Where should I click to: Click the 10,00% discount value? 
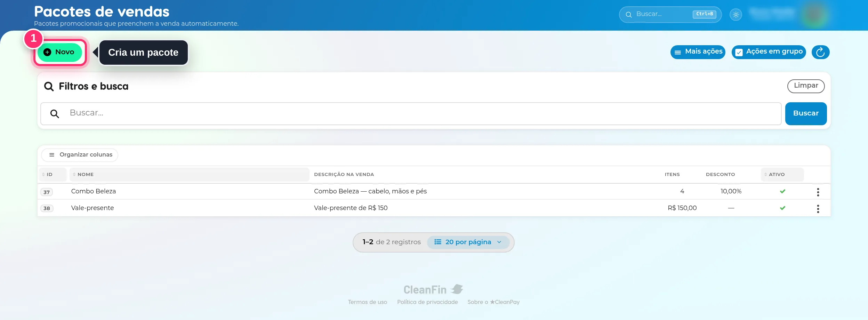(x=731, y=191)
